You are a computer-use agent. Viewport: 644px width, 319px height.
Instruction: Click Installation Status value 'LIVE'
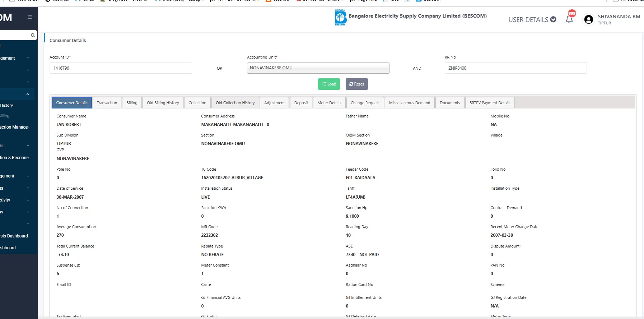[205, 197]
